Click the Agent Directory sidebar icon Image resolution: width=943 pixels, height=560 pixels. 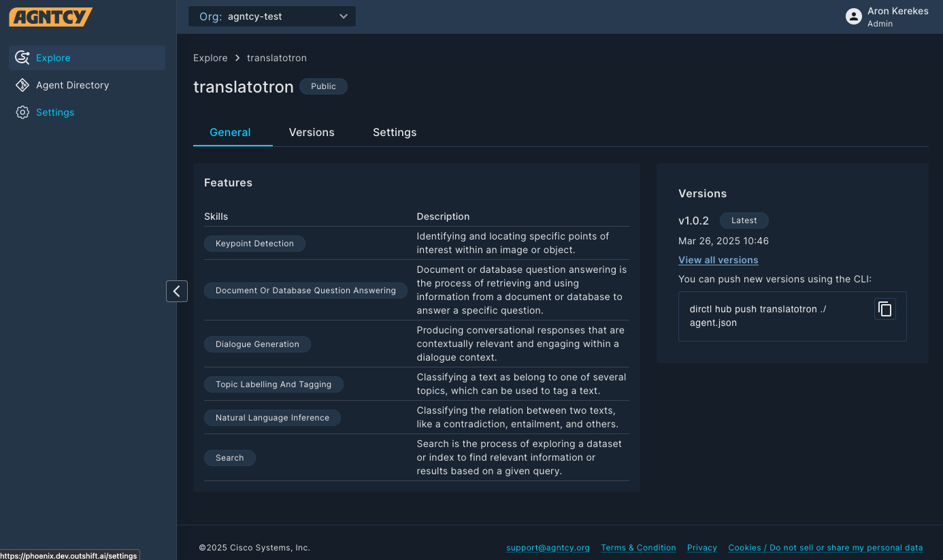click(22, 85)
